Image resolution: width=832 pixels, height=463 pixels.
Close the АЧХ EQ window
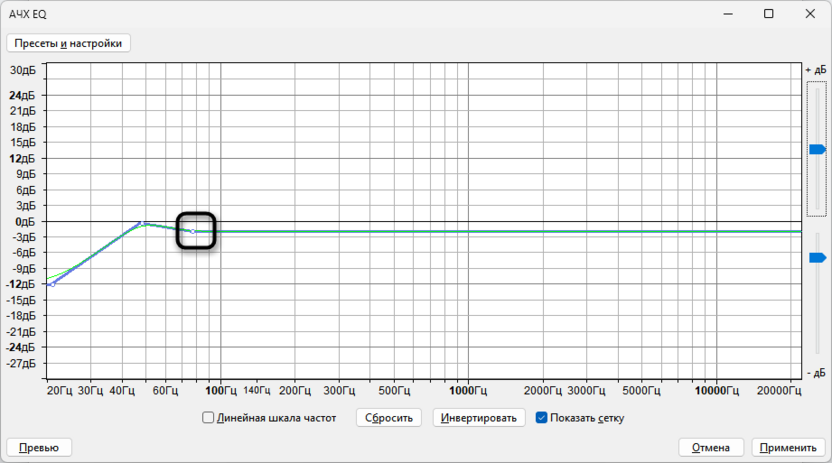(x=810, y=14)
